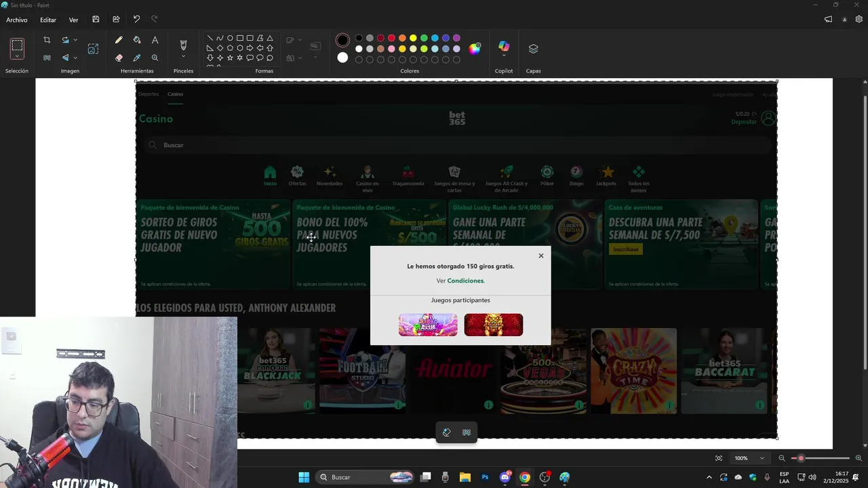The image size is (868, 488).
Task: Pick the yellow color swatch
Action: click(413, 38)
